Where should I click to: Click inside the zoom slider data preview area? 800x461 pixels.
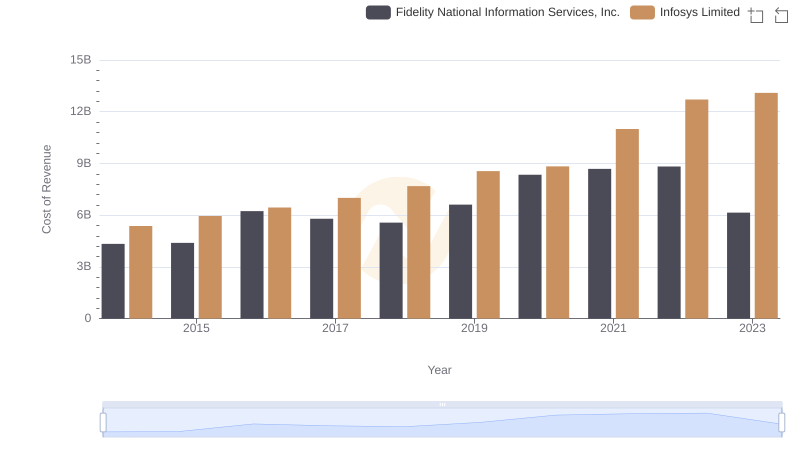click(442, 423)
